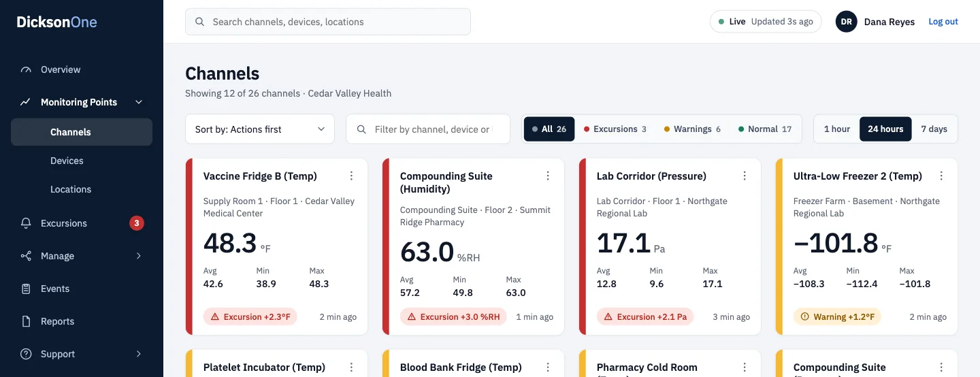Open Ultra-Low Freezer 2 card options menu

[x=941, y=176]
